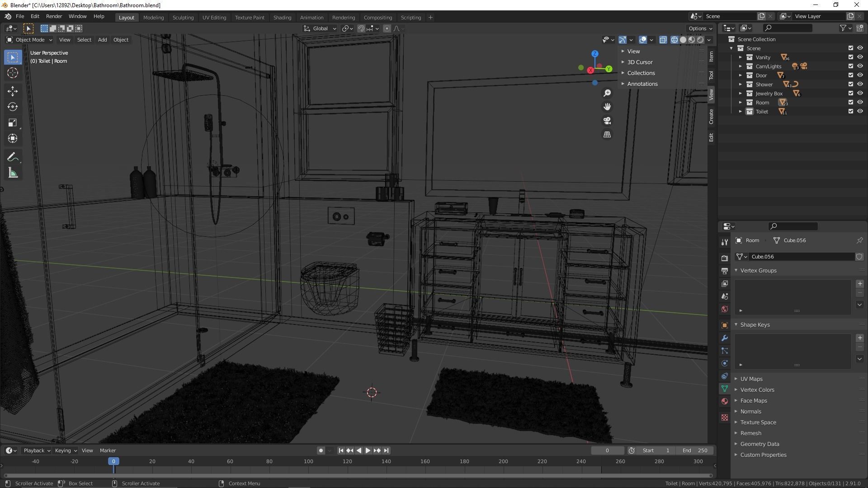Click the zoom view magnifier icon
Viewport: 868px width, 488px height.
point(607,93)
